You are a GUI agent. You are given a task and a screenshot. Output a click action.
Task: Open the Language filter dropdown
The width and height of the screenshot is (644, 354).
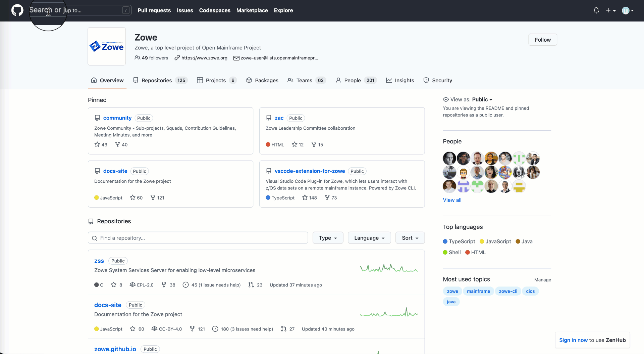pos(369,237)
